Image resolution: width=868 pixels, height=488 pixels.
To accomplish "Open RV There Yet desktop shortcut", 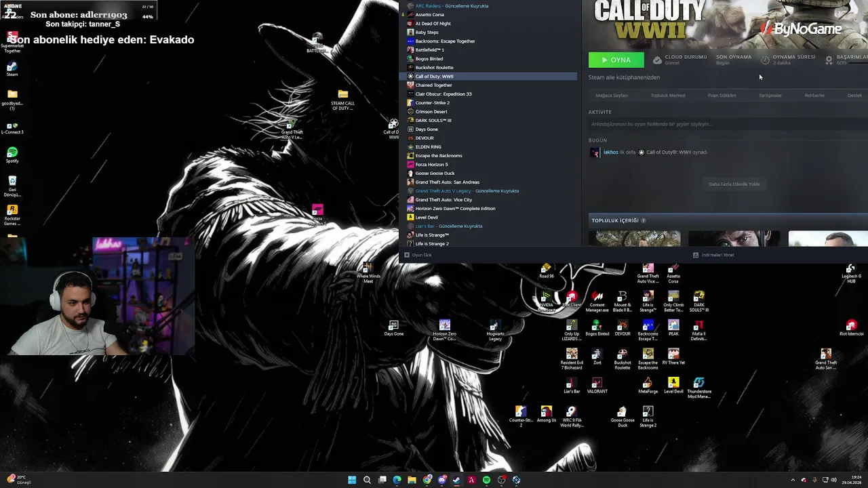I will pyautogui.click(x=673, y=357).
